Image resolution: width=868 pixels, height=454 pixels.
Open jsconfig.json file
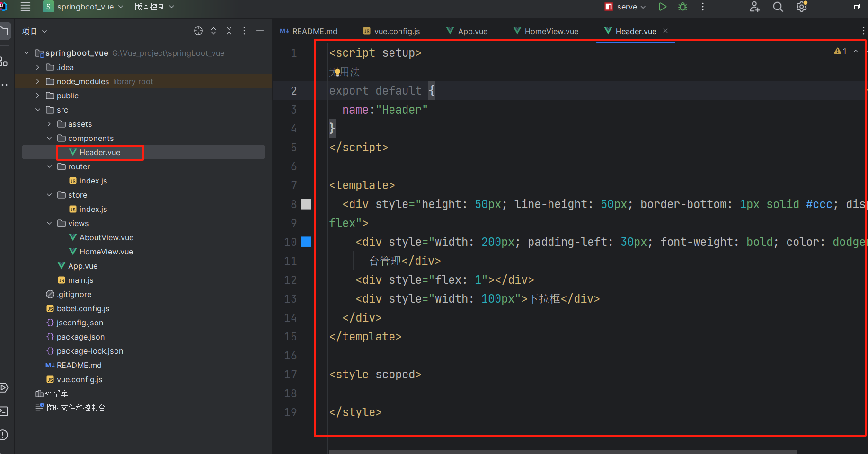click(75, 323)
